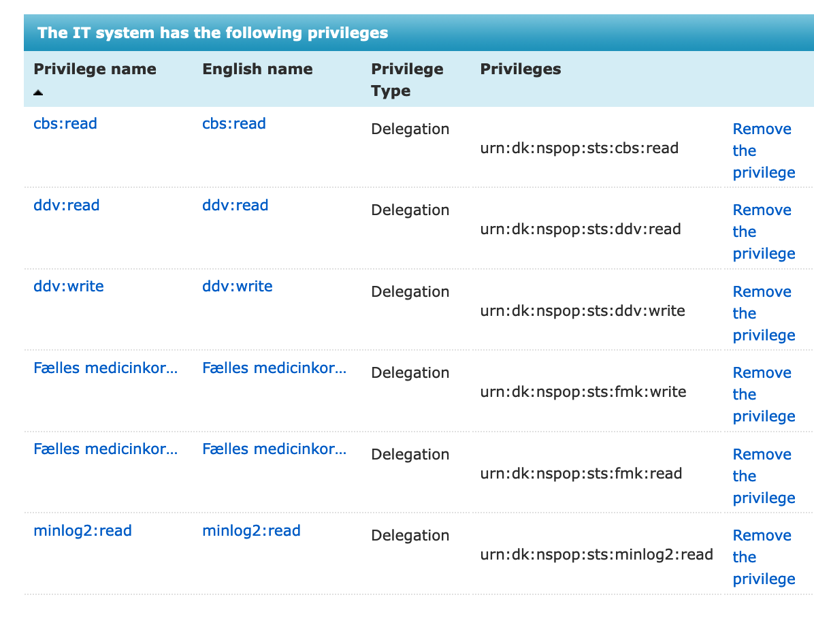The height and width of the screenshot is (644, 814).
Task: Open Fælles medicinkor… privilege name in fmk:read row
Action: [105, 449]
